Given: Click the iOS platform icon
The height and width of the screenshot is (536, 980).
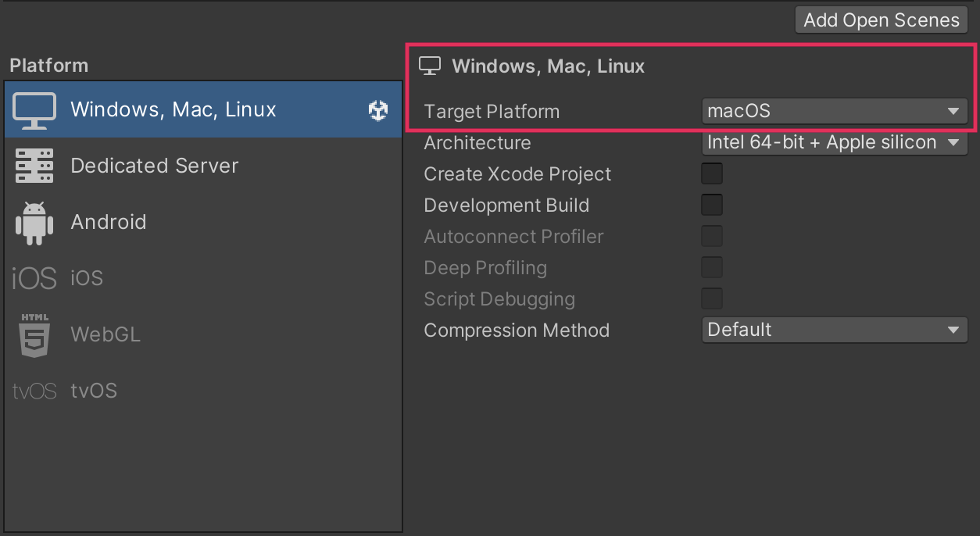Looking at the screenshot, I should 34,278.
